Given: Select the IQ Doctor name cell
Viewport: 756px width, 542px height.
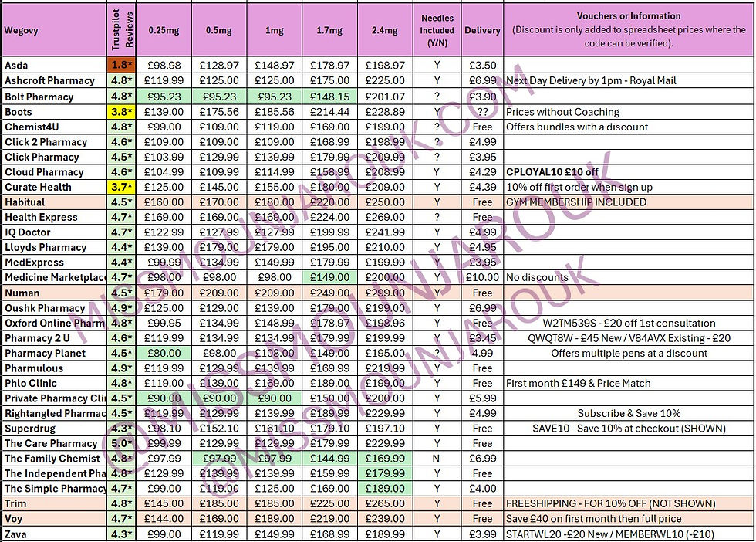Looking at the screenshot, I should 54,232.
